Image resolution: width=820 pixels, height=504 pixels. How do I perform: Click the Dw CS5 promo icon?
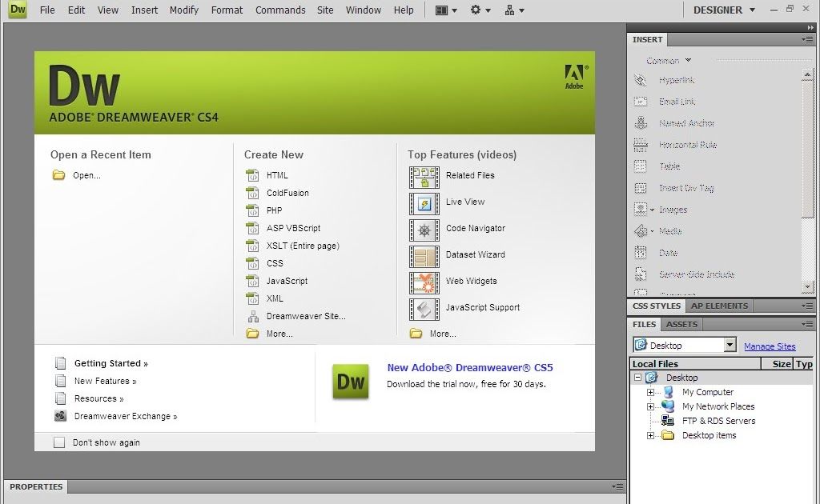(x=351, y=382)
